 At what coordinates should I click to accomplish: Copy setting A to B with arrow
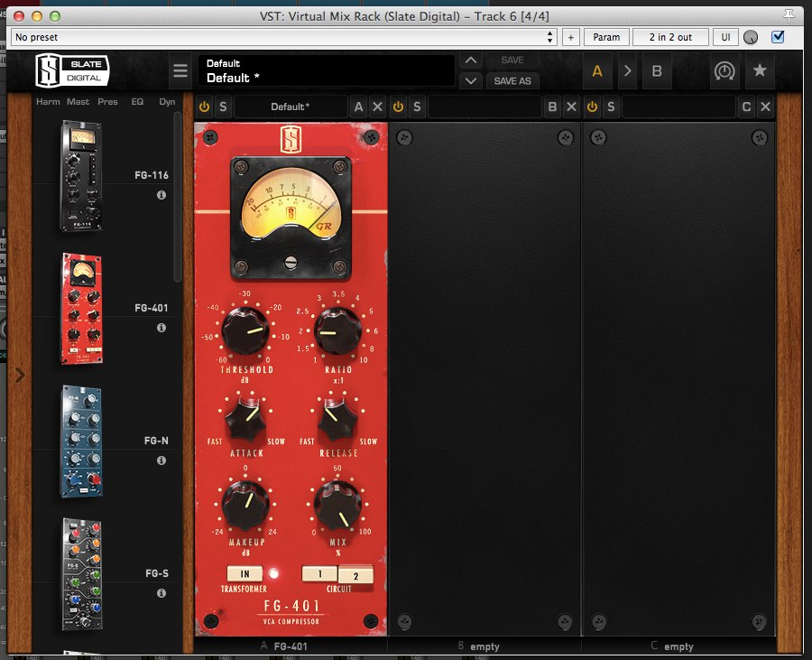[627, 70]
